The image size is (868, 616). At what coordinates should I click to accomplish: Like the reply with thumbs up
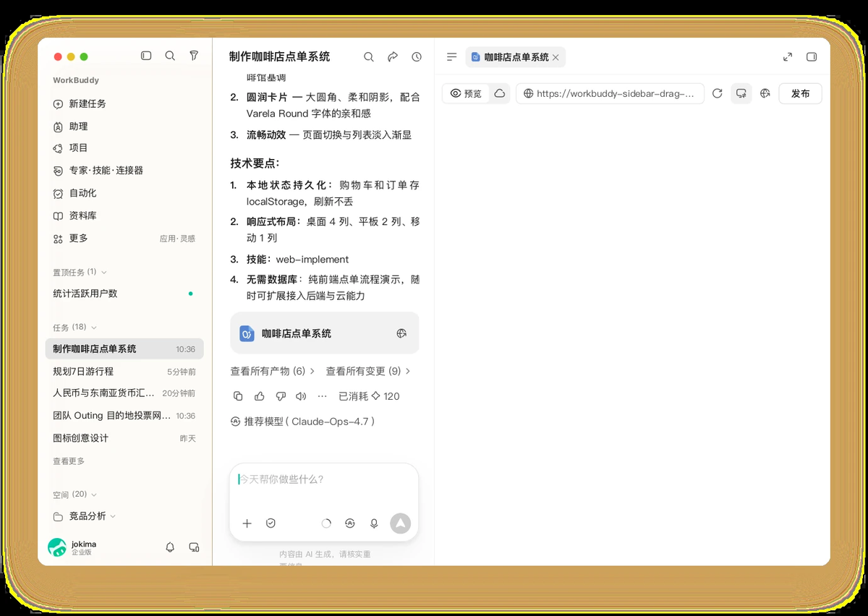pos(260,396)
